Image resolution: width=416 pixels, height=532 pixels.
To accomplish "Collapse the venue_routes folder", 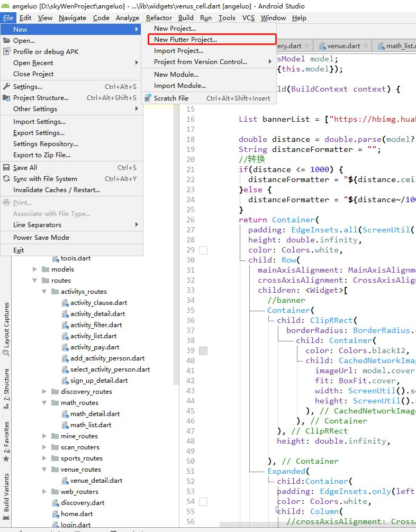I will click(x=44, y=470).
